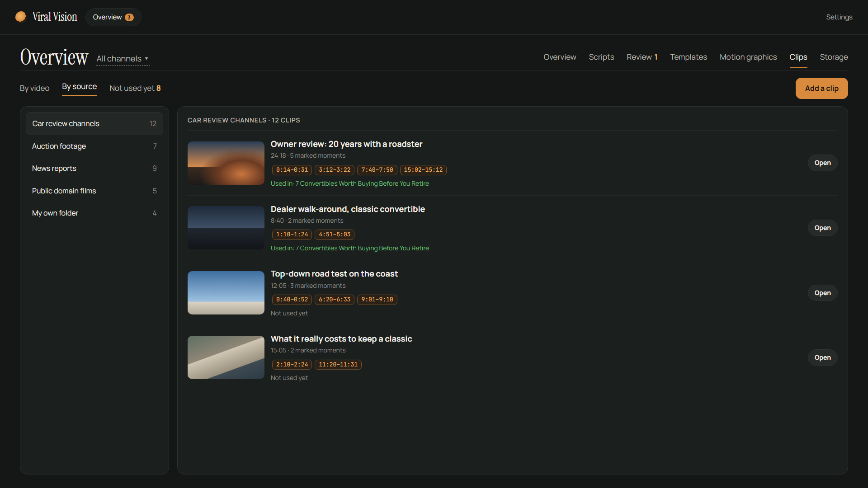Open the keep a classic costs thumbnail

226,357
